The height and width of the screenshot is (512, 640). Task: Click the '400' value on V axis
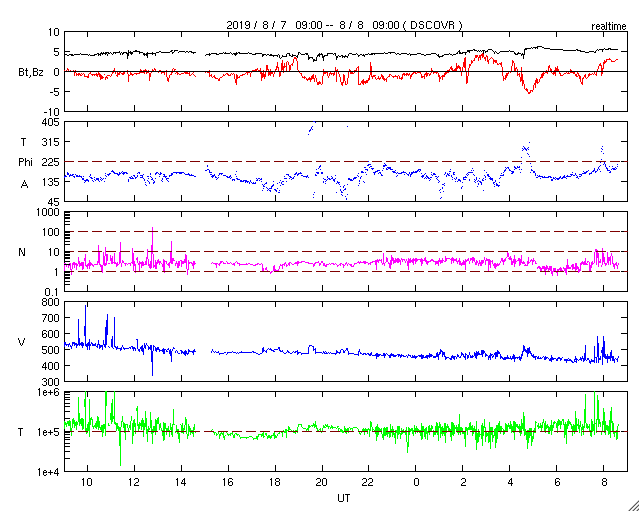point(51,366)
